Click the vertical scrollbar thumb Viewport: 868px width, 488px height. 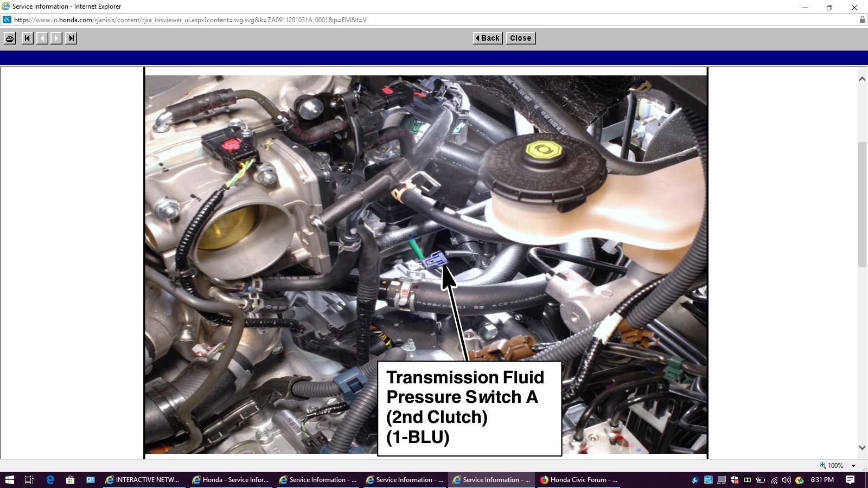tap(862, 203)
